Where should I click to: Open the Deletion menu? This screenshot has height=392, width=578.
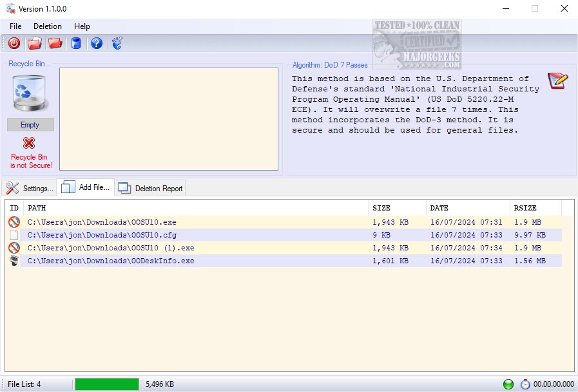point(48,26)
